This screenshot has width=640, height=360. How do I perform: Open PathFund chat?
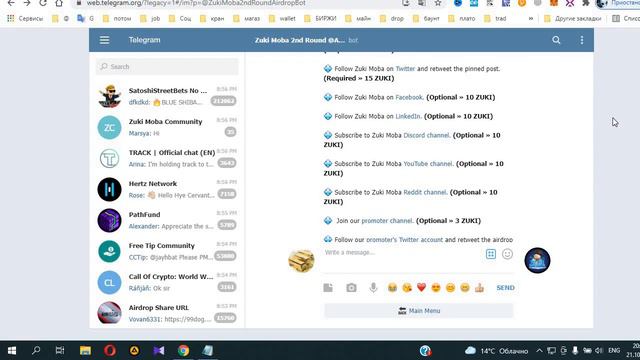click(167, 220)
